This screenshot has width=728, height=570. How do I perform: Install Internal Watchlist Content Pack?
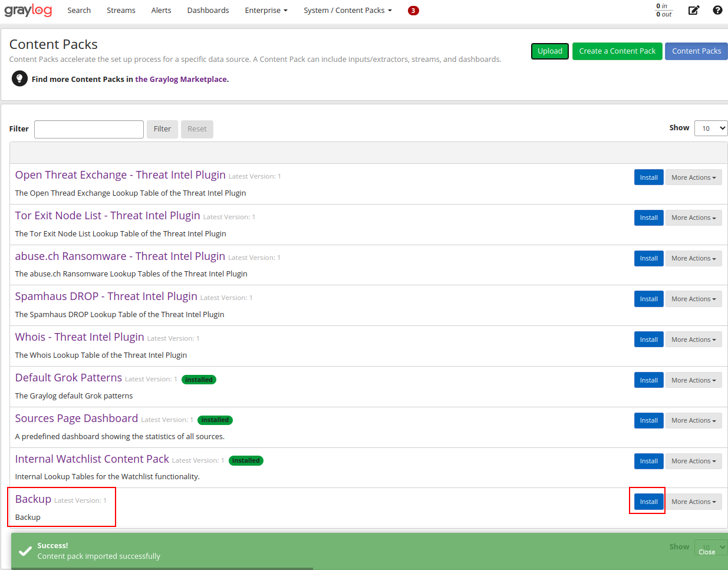click(649, 461)
